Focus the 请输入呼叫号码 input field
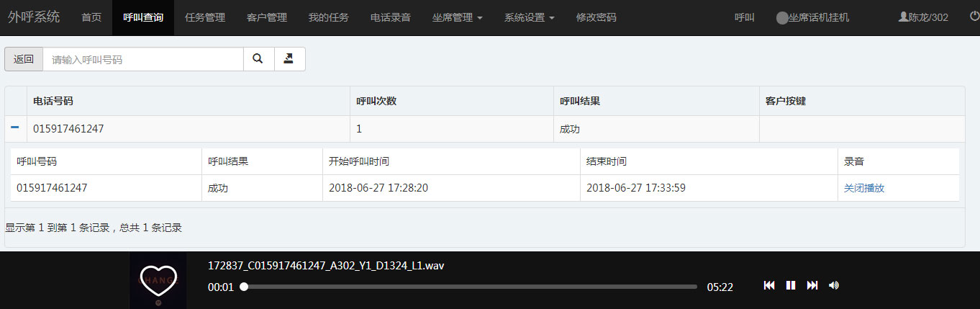The height and width of the screenshot is (309, 980). pos(142,60)
